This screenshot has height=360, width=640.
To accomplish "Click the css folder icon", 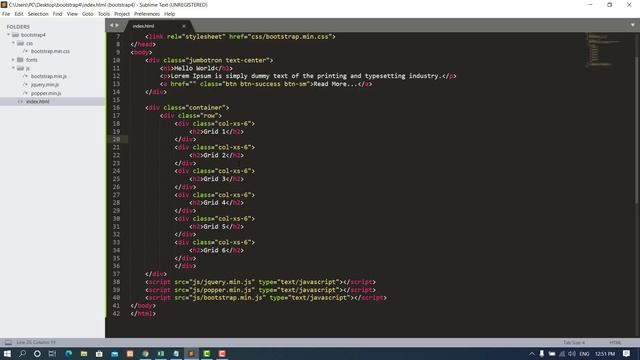I will (x=20, y=43).
